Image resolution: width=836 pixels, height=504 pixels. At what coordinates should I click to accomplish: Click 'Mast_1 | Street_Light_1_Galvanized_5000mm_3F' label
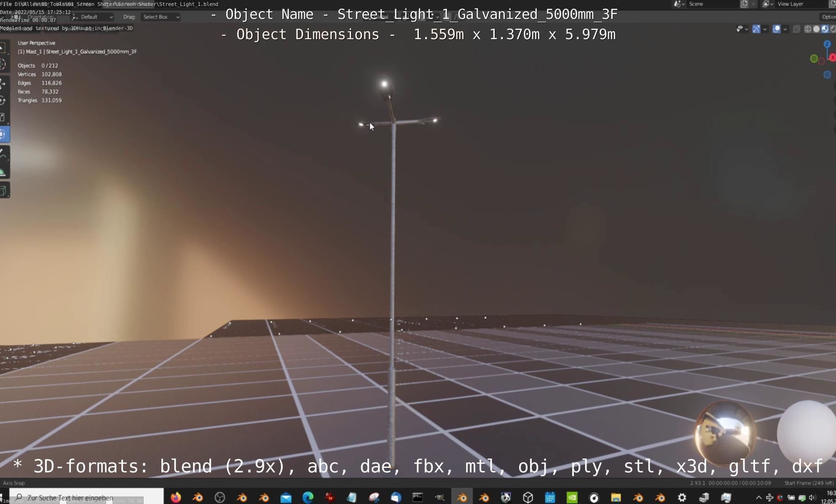pyautogui.click(x=81, y=51)
